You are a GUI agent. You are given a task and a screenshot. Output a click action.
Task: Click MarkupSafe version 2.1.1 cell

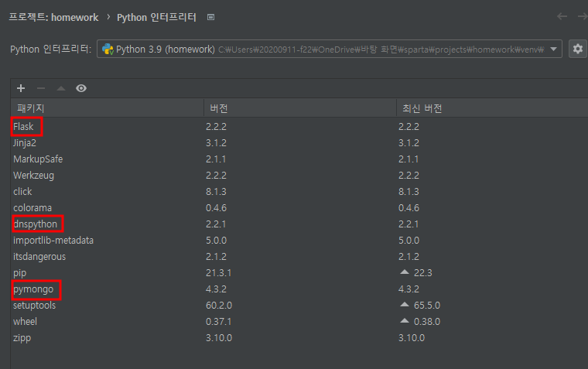pos(216,159)
